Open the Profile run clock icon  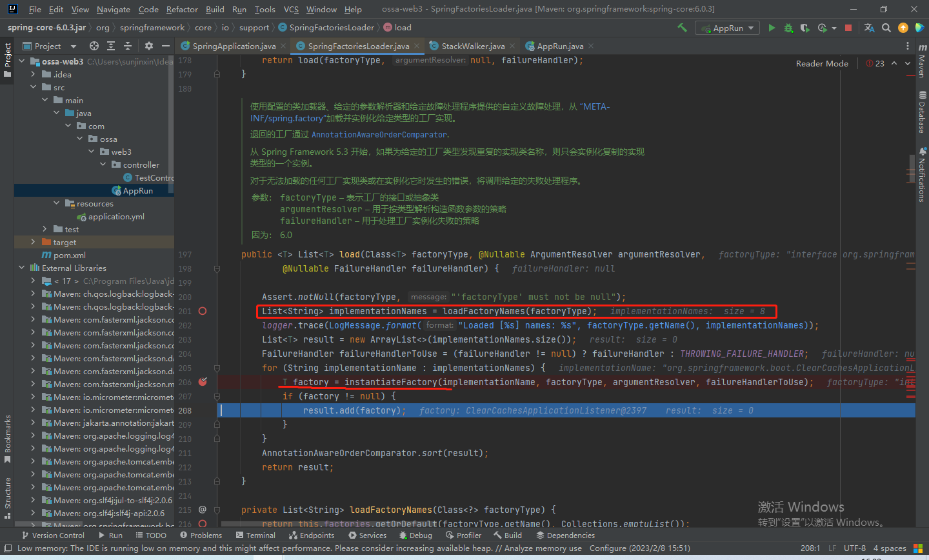tap(822, 28)
